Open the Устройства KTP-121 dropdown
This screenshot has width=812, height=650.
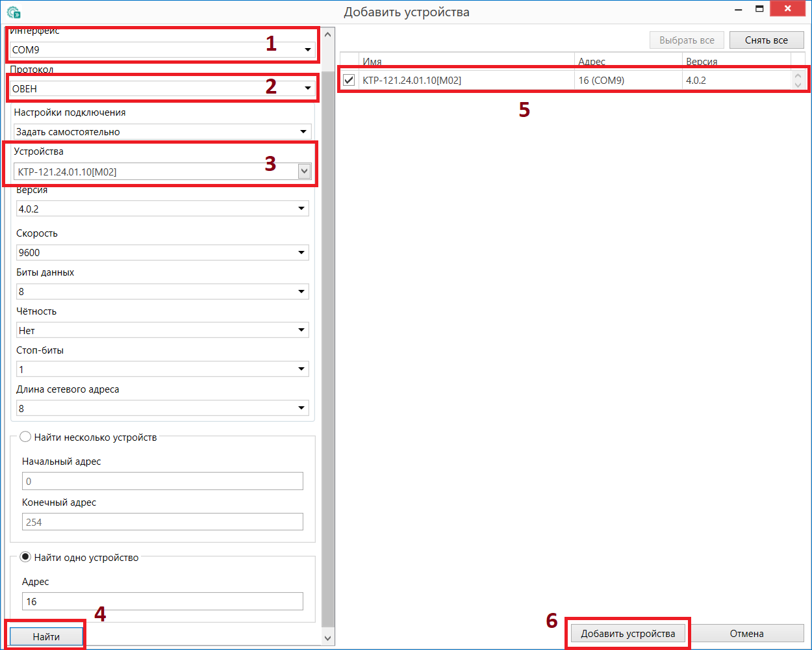(x=162, y=172)
